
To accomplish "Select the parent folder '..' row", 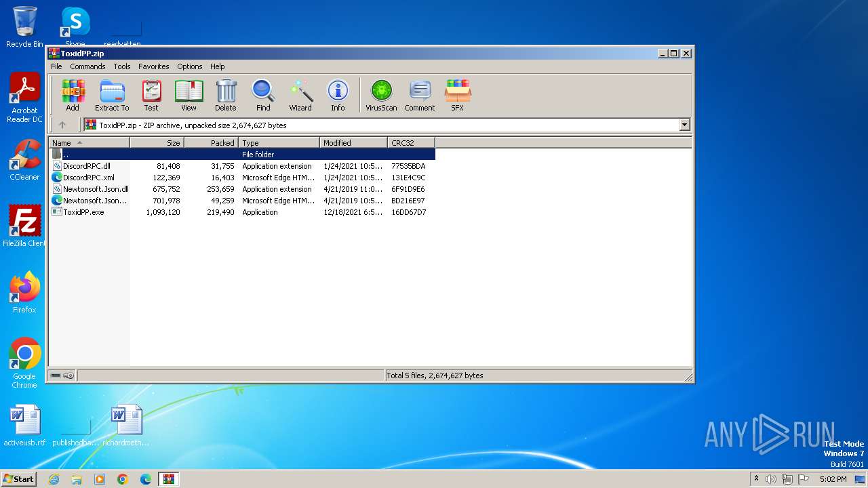I will 242,155.
